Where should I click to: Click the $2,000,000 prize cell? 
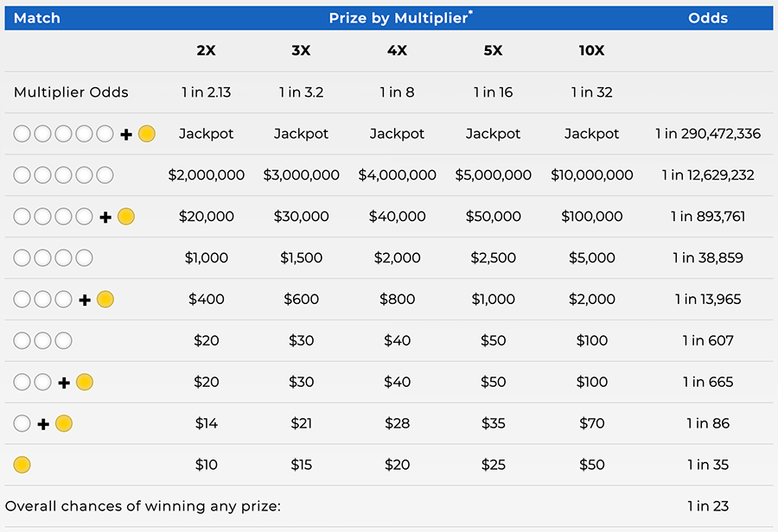(x=206, y=175)
